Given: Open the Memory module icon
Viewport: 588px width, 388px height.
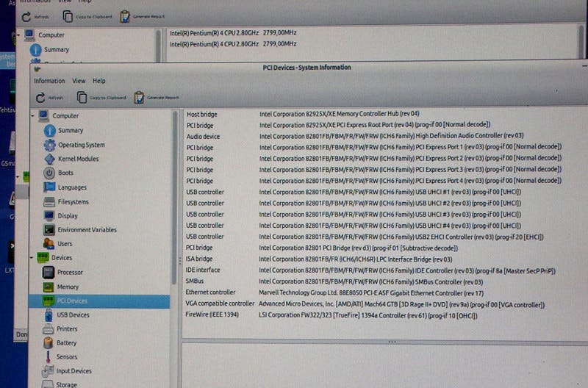Looking at the screenshot, I should (49, 287).
